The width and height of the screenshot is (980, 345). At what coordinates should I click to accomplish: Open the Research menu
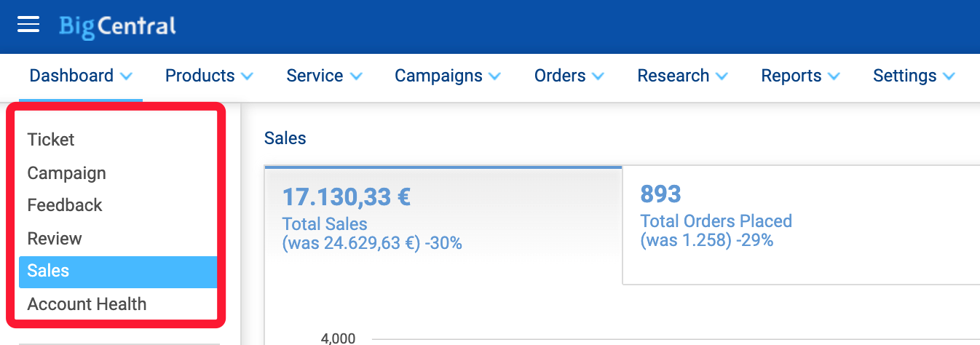tap(682, 76)
